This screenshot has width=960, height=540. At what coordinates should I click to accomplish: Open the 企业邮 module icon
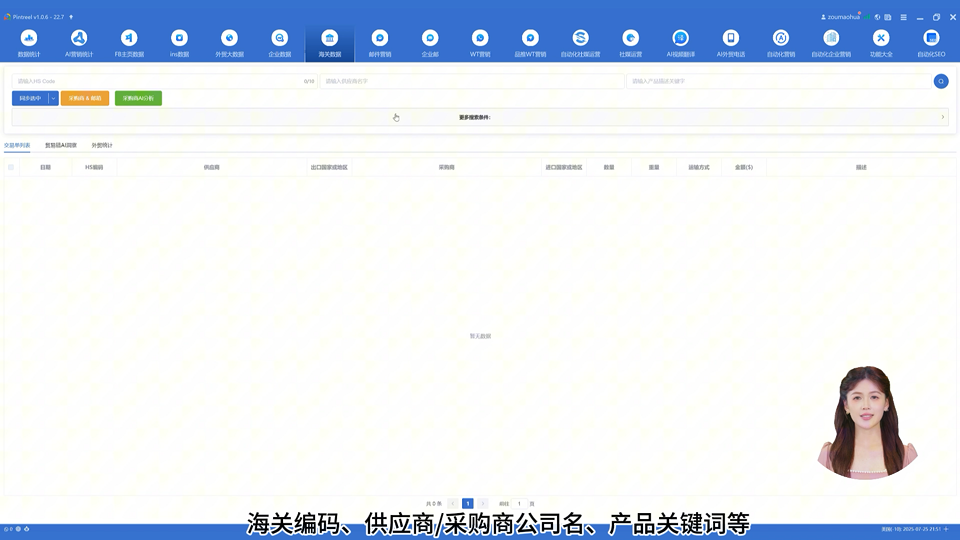click(x=430, y=38)
